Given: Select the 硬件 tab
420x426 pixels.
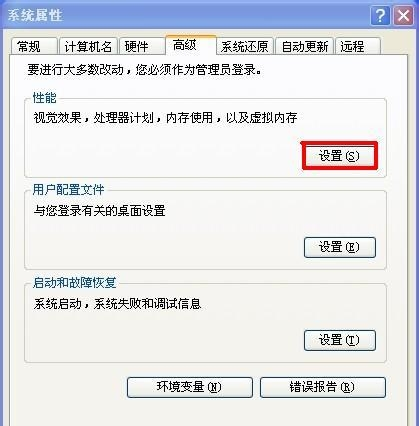Looking at the screenshot, I should 142,46.
